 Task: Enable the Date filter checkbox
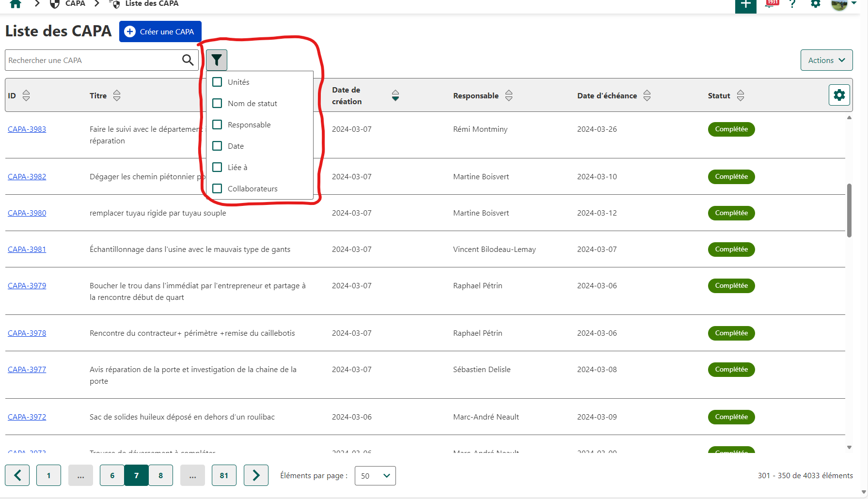[217, 146]
